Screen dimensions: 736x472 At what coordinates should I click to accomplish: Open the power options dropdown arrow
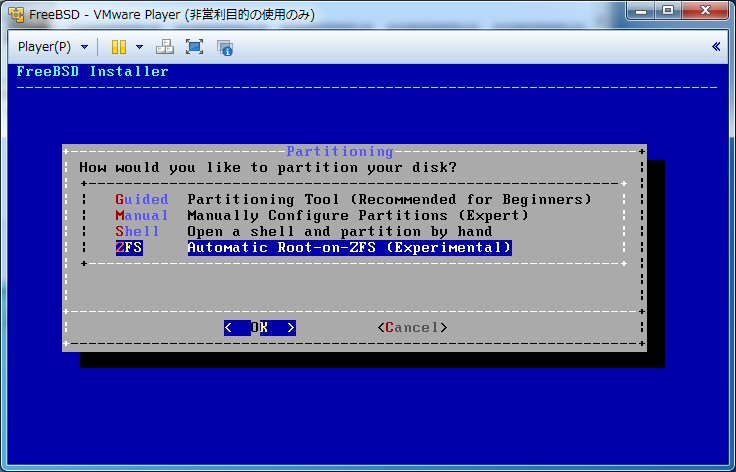pos(139,47)
